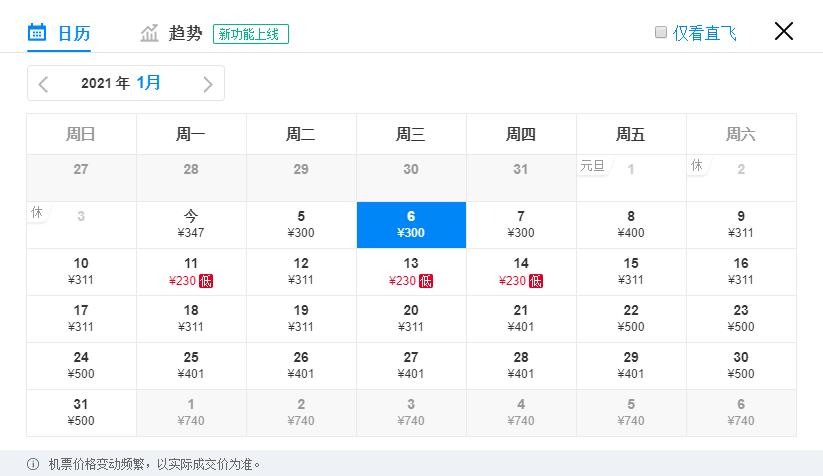Select February 3 priced ¥740

(x=412, y=412)
